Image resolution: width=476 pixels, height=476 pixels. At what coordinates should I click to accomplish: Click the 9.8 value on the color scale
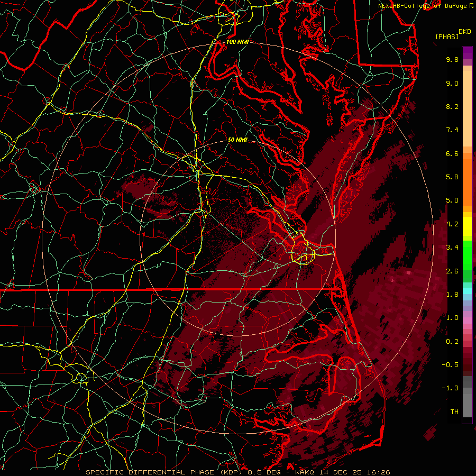(x=452, y=59)
